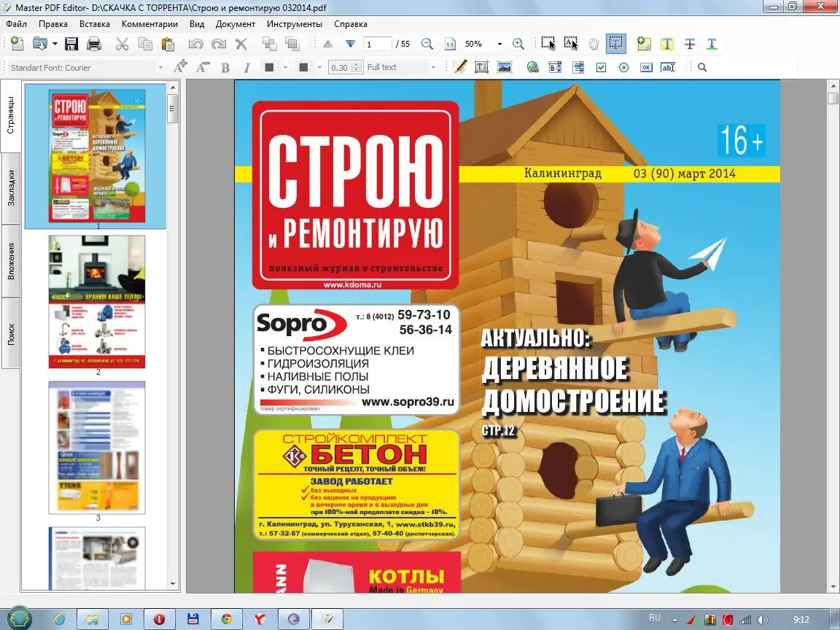Open Opera from the taskbar
This screenshot has height=630, width=840.
pos(159,619)
